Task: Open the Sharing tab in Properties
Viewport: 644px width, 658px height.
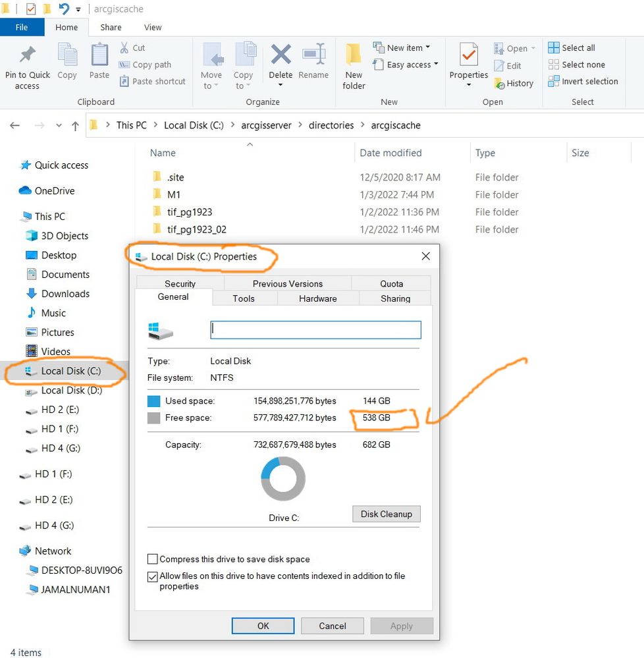Action: pyautogui.click(x=395, y=298)
